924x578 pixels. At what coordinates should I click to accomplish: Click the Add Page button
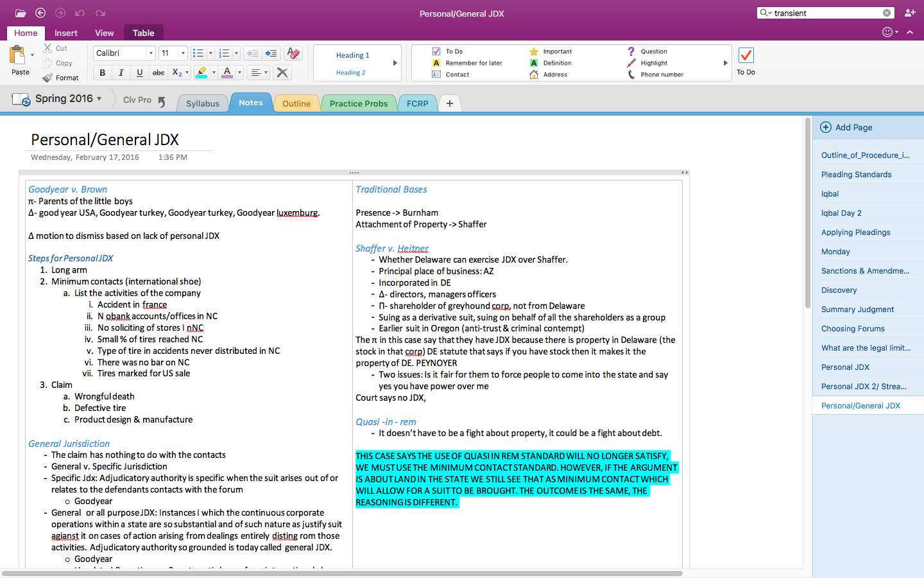[x=846, y=127]
